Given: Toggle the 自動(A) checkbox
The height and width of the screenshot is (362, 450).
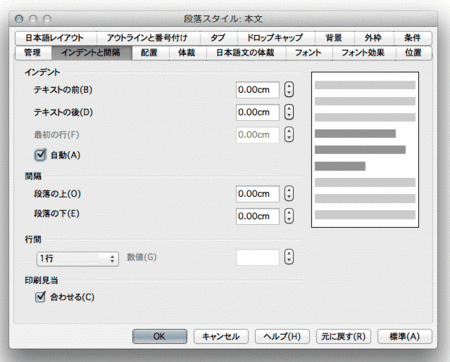Looking at the screenshot, I should [40, 155].
